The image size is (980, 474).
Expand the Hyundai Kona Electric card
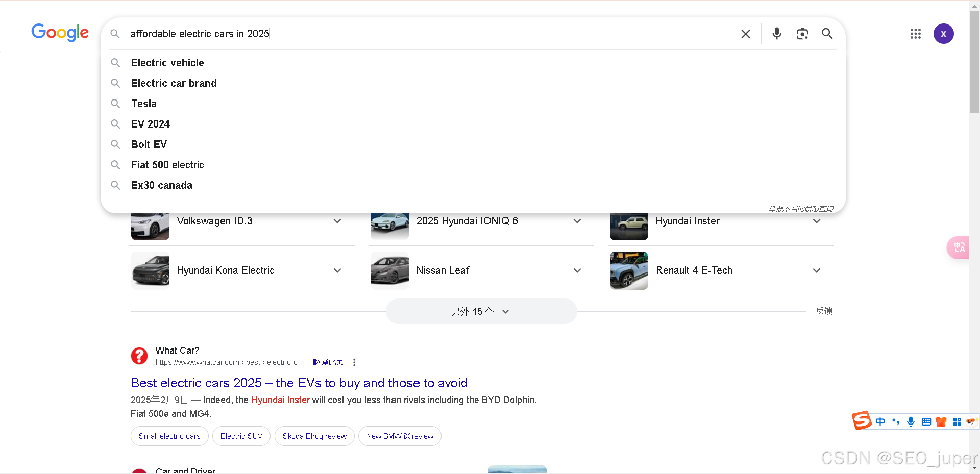pyautogui.click(x=337, y=270)
